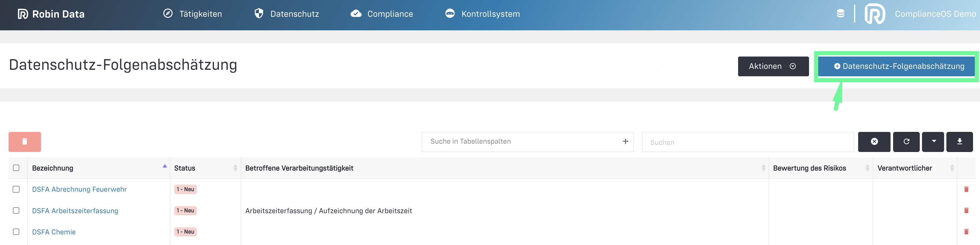Screen dimensions: 980x245
Task: Open the Datenschutz menu
Action: click(x=287, y=14)
